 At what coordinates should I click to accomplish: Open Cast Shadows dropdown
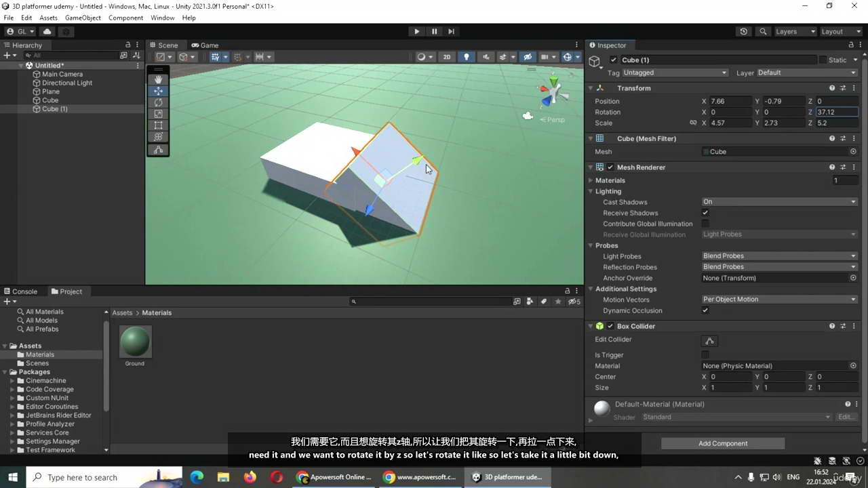[779, 202]
